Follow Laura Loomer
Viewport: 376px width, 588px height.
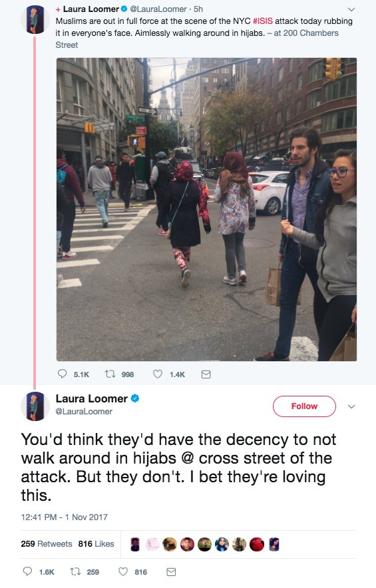304,406
